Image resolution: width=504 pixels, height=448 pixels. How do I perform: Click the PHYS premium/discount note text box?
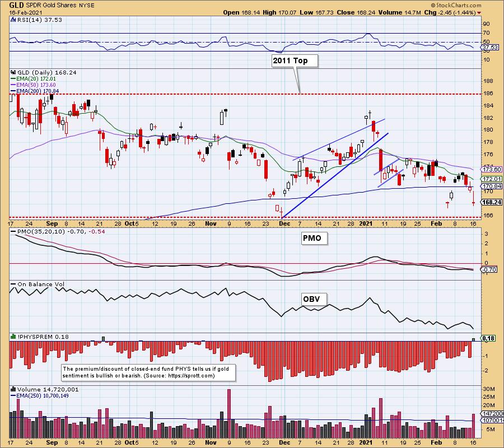click(148, 372)
